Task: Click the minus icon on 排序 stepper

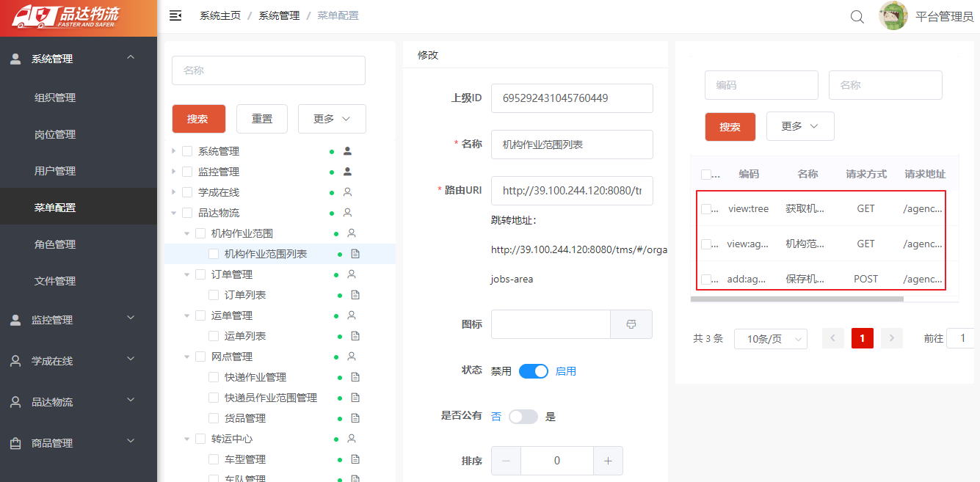Action: 506,461
